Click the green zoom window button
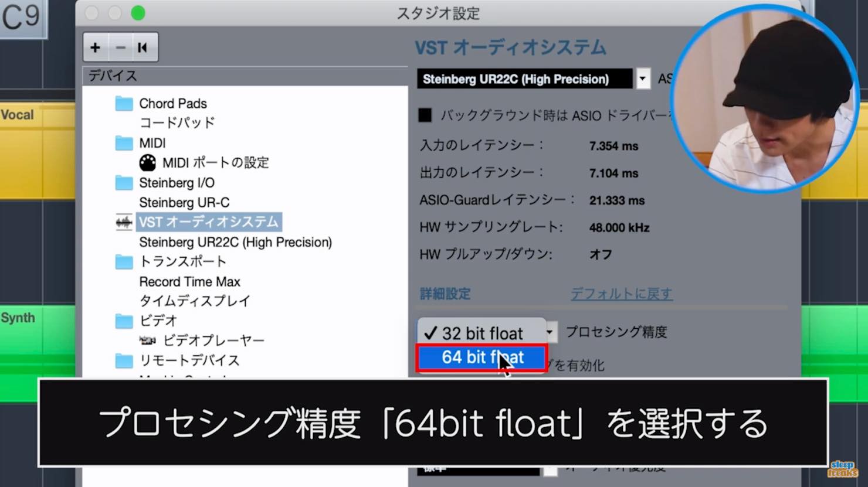Screen dimensions: 868x487 click(x=138, y=13)
